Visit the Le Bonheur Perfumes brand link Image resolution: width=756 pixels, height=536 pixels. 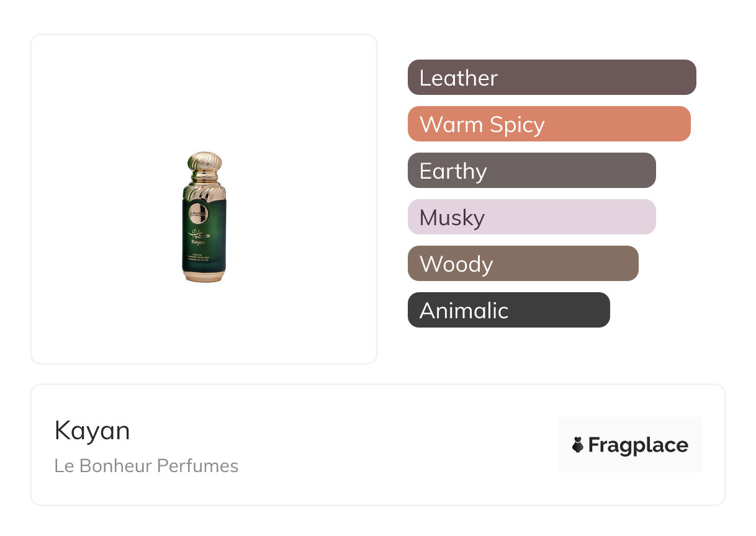(x=146, y=466)
